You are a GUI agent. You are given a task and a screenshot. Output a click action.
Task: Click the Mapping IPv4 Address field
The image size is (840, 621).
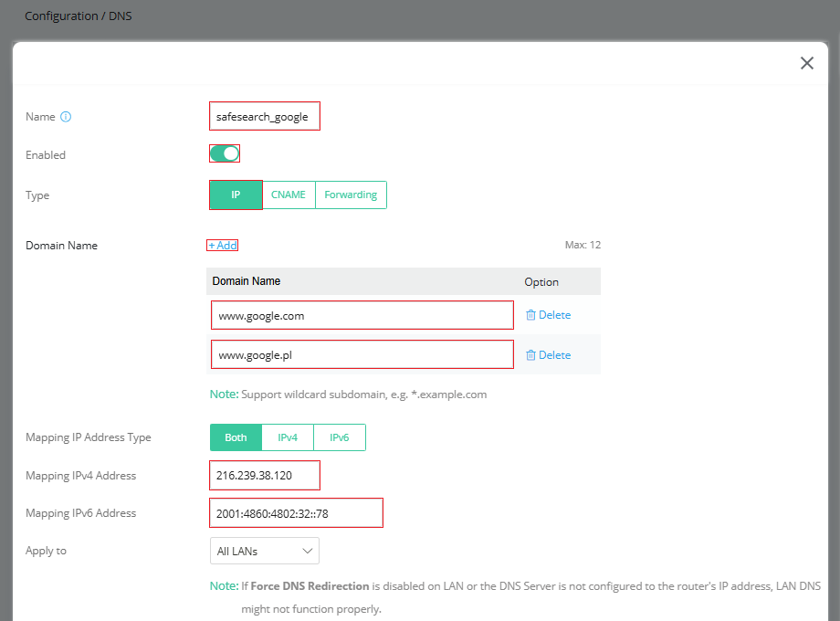tap(265, 476)
